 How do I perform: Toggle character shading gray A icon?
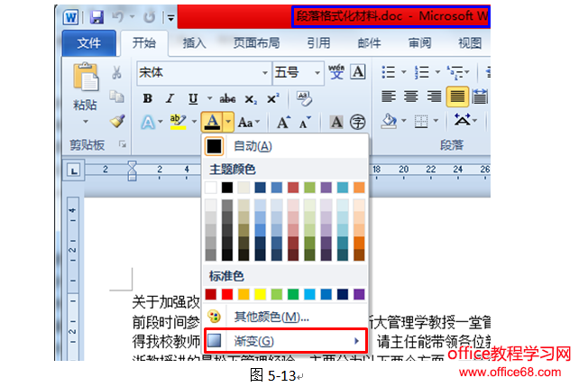tap(336, 122)
